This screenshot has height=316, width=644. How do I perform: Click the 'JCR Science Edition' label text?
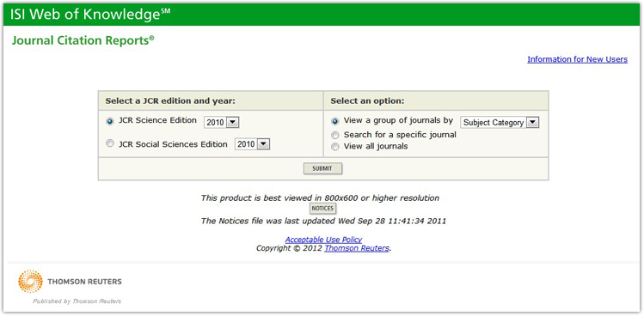click(157, 121)
